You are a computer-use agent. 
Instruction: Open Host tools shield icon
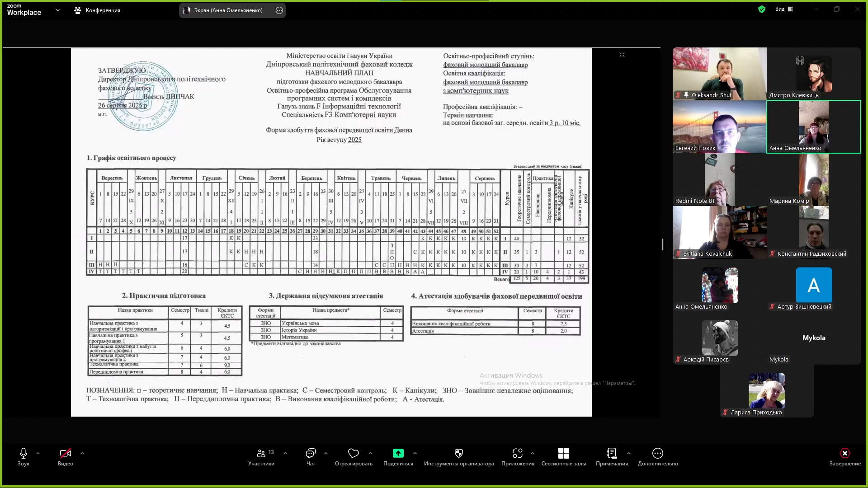[459, 453]
